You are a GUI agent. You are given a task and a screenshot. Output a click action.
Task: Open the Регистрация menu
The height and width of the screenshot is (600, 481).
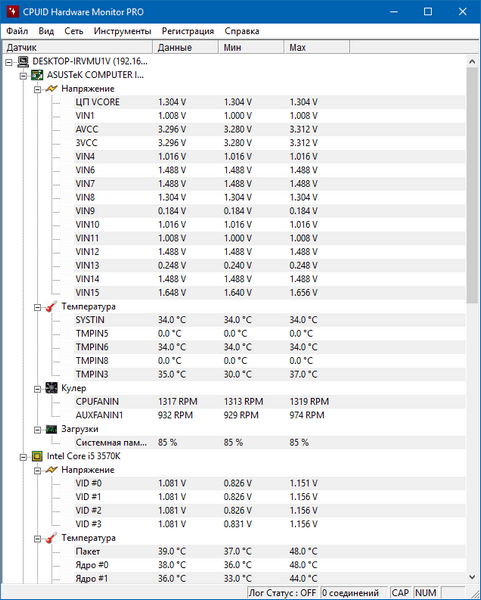tap(188, 31)
